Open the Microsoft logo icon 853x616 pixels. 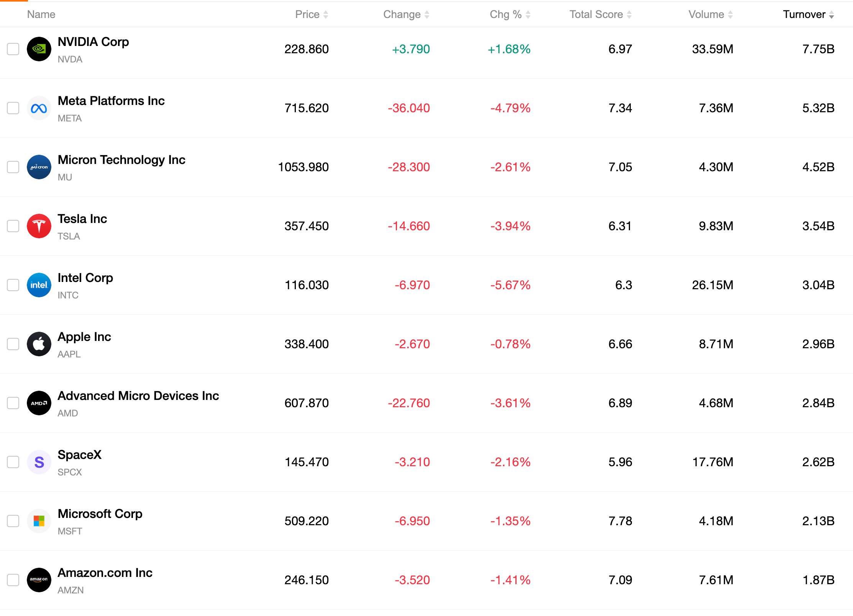(x=39, y=521)
